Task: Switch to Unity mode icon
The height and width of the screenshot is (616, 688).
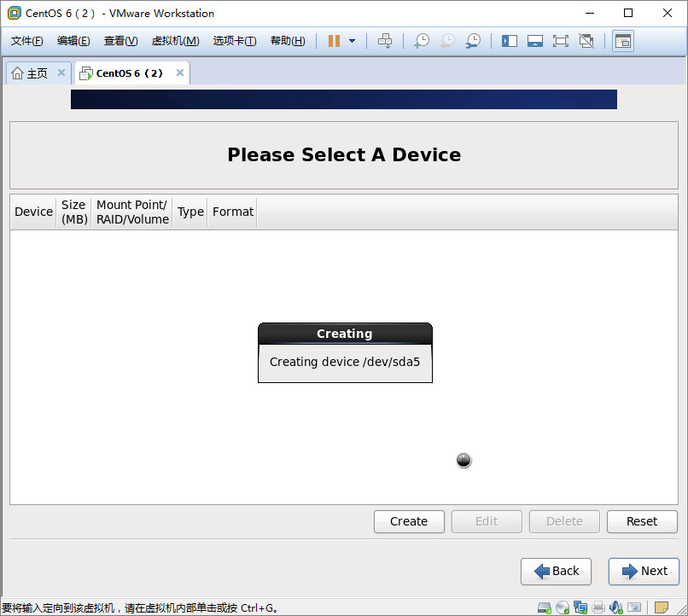Action: click(x=586, y=41)
